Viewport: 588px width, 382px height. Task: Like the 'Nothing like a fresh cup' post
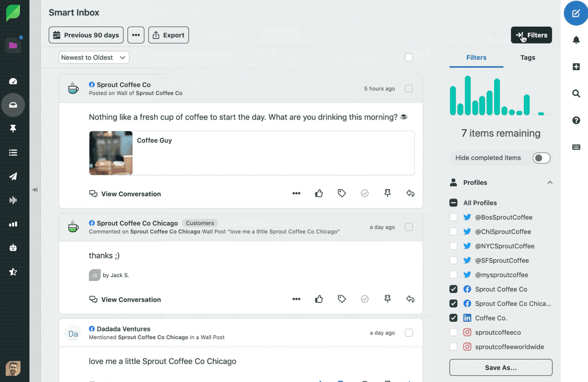tap(319, 193)
